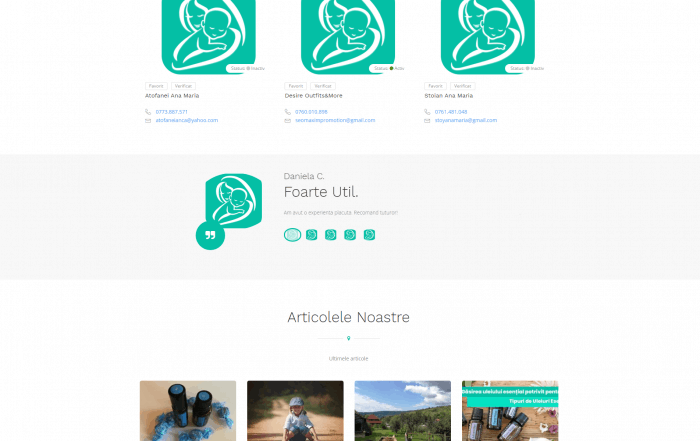Open the article with blue bottles thumbnail
The image size is (700, 441).
click(188, 411)
